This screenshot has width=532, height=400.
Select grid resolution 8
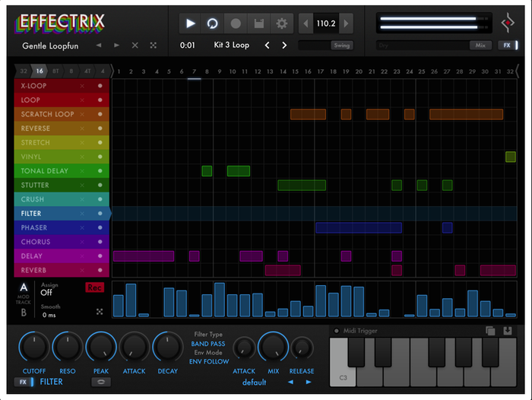click(71, 71)
